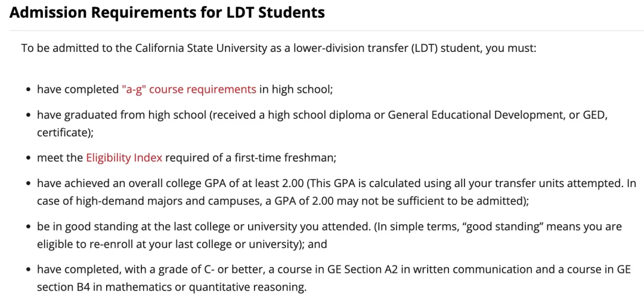Click the bullet point before "have completed a-g"
This screenshot has height=305, width=644.
[x=28, y=90]
